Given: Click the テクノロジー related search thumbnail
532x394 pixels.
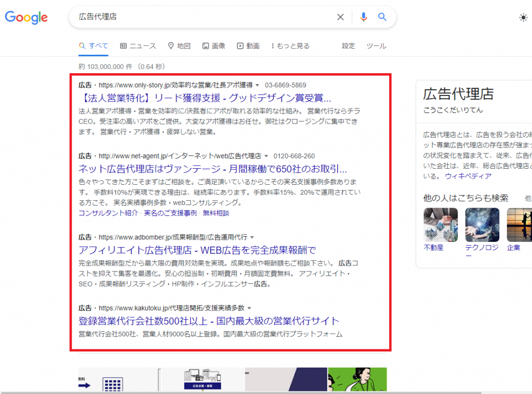Looking at the screenshot, I should 482,225.
